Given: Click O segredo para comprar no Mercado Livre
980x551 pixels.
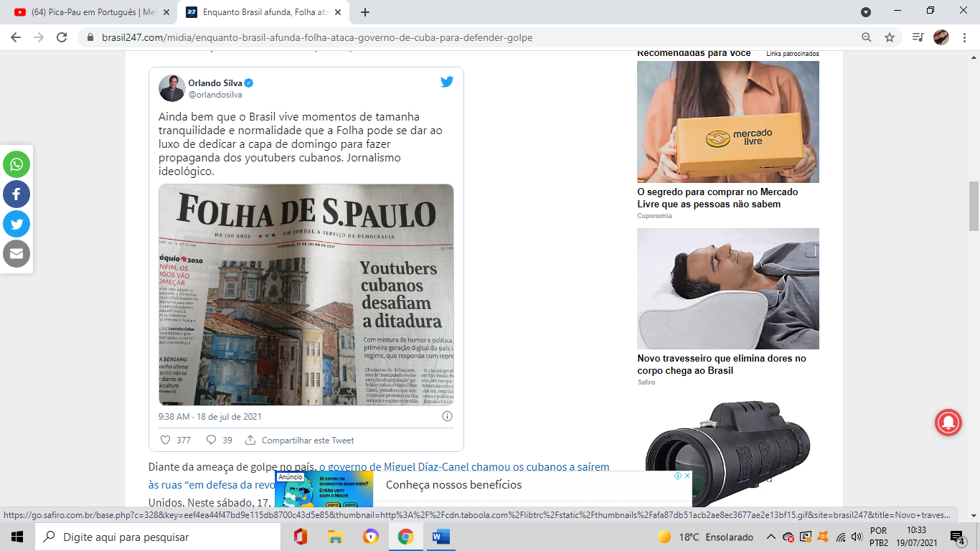Looking at the screenshot, I should tap(717, 198).
